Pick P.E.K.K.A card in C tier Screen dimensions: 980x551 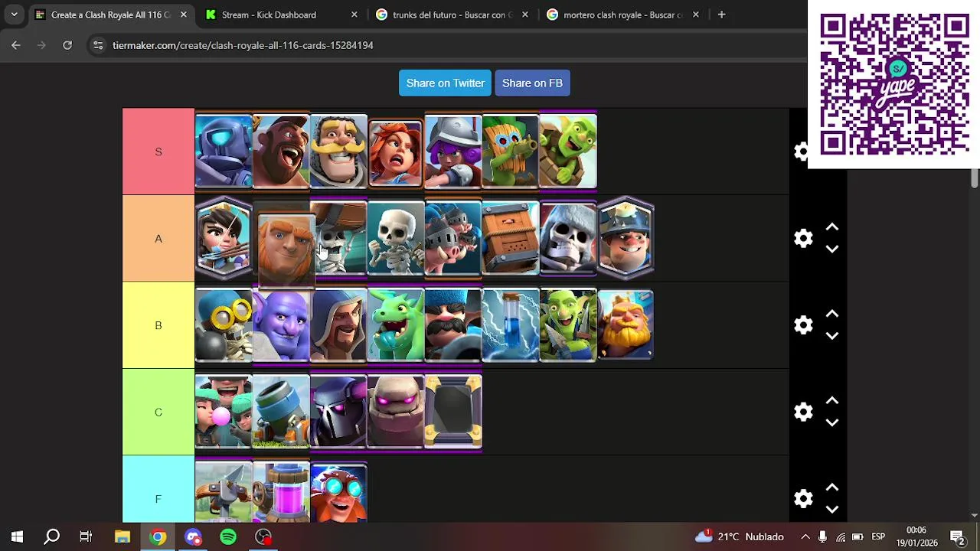click(x=338, y=412)
